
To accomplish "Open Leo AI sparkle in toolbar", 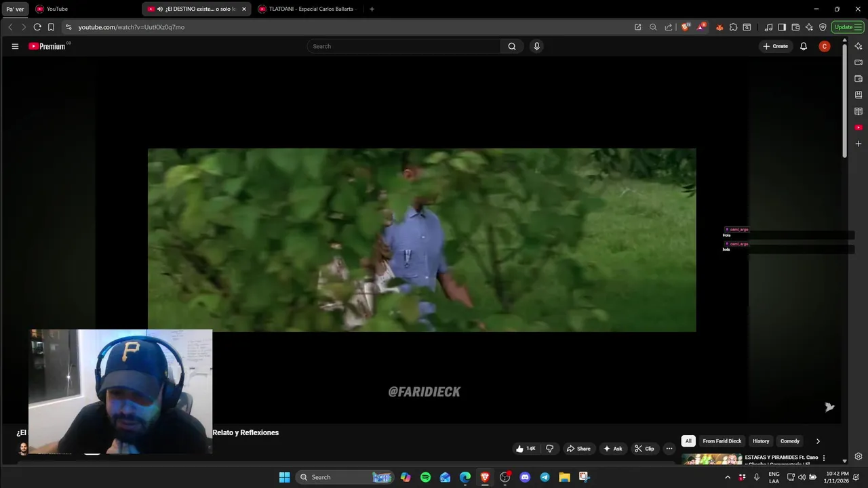I will [x=809, y=27].
